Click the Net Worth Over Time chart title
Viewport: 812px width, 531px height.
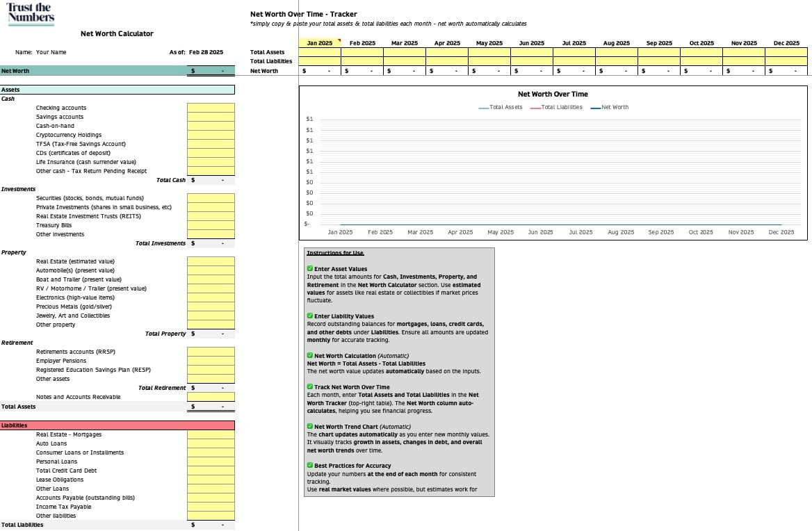tap(553, 95)
